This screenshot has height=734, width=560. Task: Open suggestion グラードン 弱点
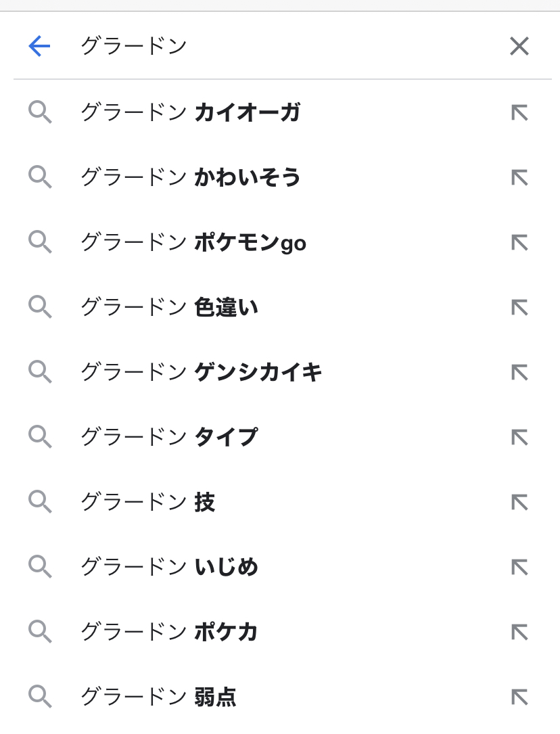[158, 697]
